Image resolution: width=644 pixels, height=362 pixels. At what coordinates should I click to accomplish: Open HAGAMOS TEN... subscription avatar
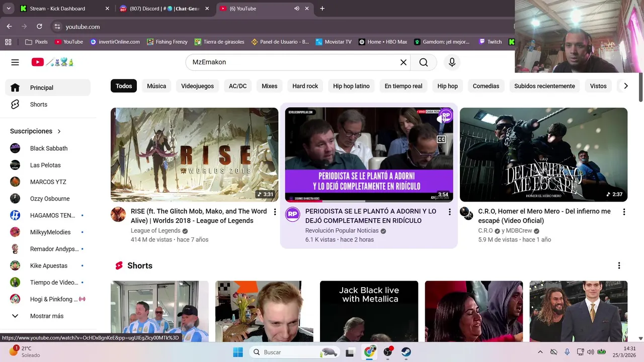[x=15, y=215]
